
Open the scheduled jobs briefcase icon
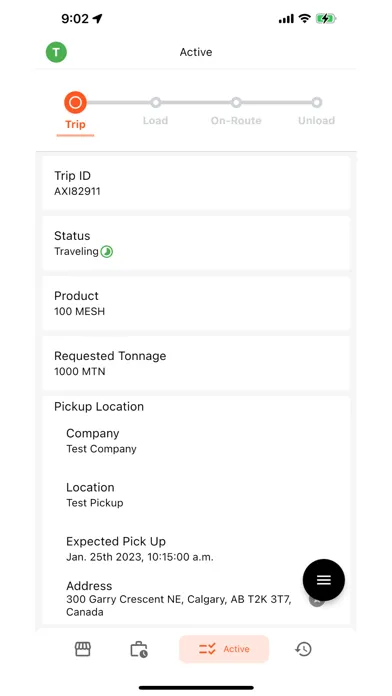[x=139, y=649]
